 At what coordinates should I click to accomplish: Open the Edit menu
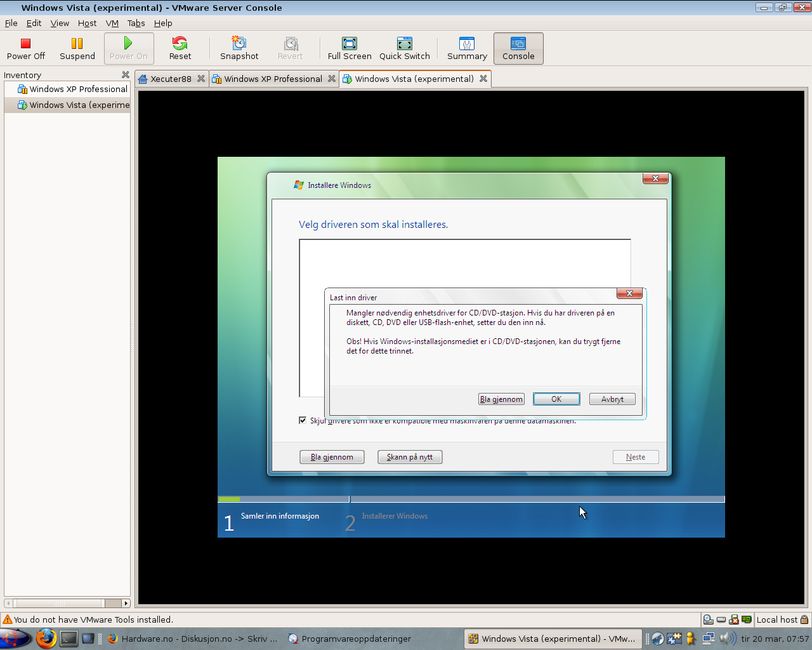coord(34,23)
